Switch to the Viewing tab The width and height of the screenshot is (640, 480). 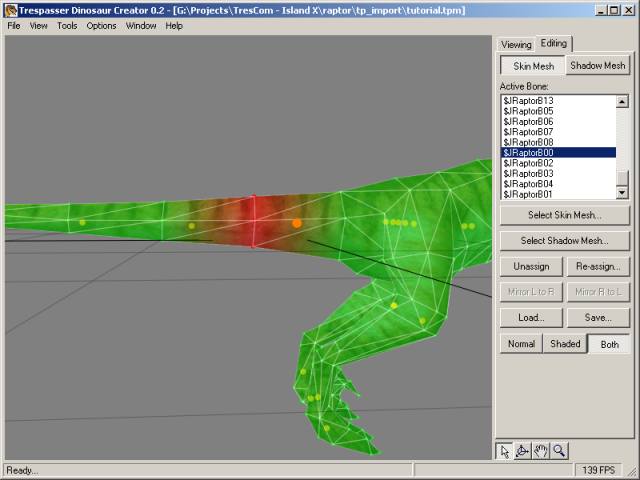point(516,44)
